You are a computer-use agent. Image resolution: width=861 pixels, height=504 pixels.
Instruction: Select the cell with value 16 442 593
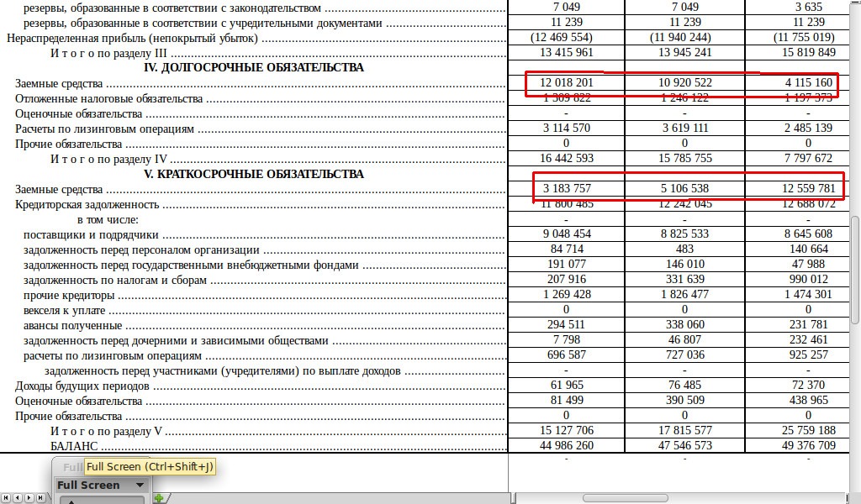pyautogui.click(x=566, y=159)
